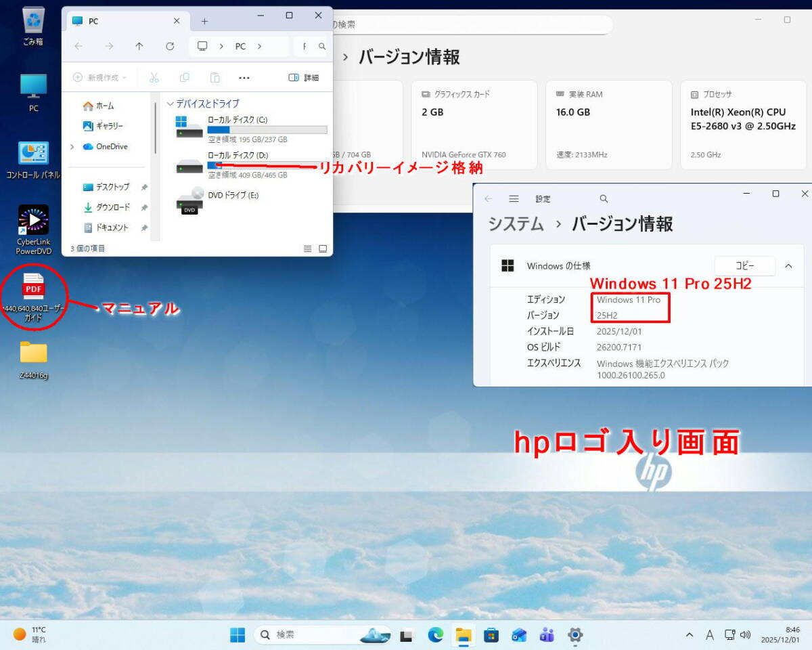Click the hamburger menu in Settings
Image resolution: width=812 pixels, height=650 pixels.
[514, 198]
